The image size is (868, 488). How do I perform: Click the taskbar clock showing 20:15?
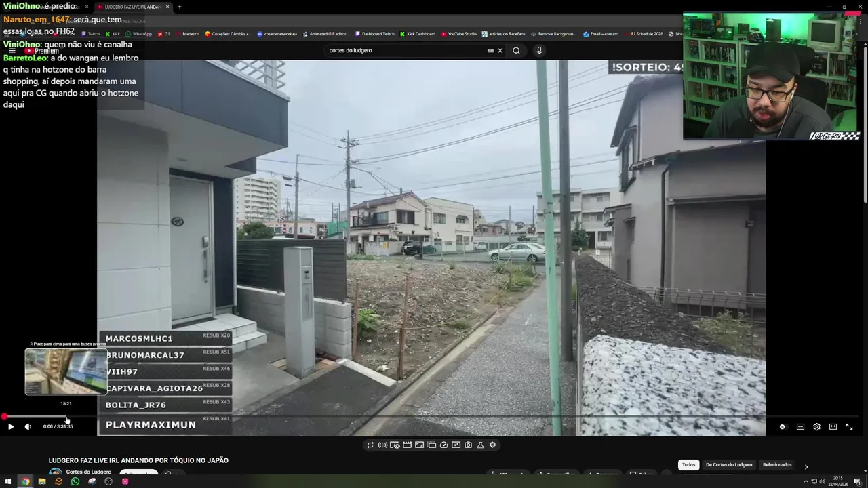(x=837, y=481)
